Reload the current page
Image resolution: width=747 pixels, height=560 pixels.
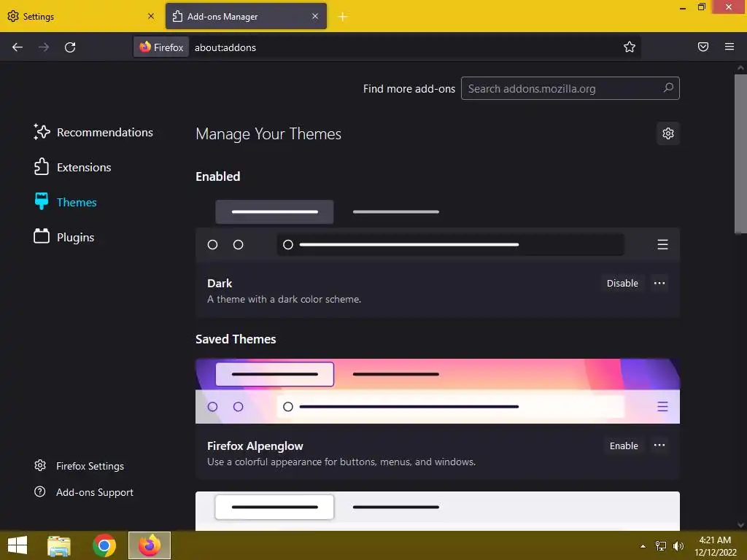70,47
